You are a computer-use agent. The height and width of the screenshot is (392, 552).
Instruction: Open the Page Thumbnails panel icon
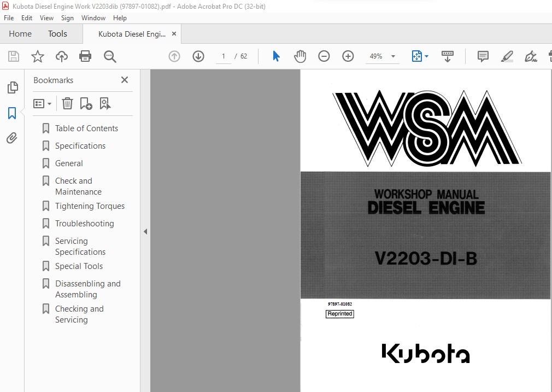(13, 87)
